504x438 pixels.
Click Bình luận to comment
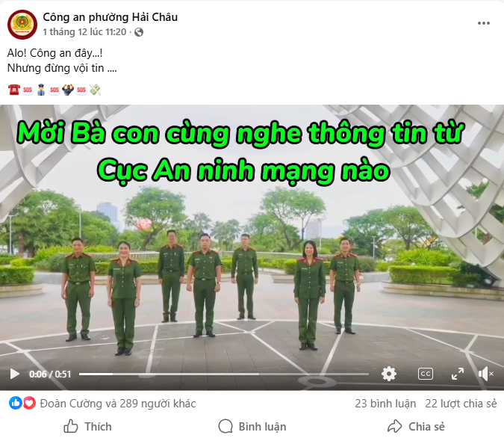252,426
